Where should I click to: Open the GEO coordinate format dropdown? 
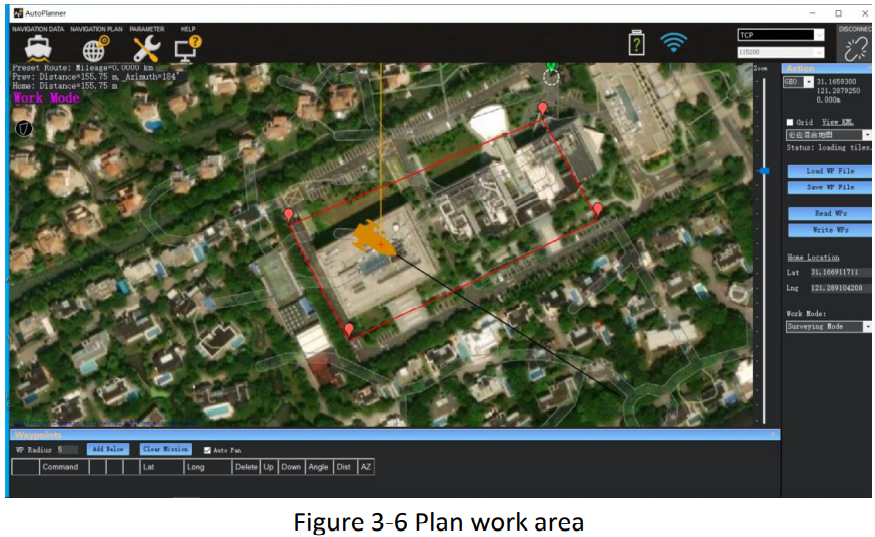(798, 82)
